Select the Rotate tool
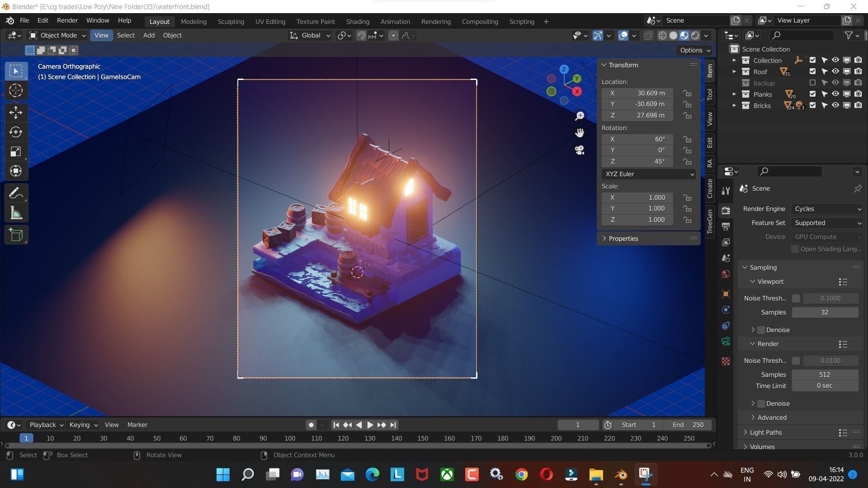Screen dimensions: 868x488 pos(16,132)
